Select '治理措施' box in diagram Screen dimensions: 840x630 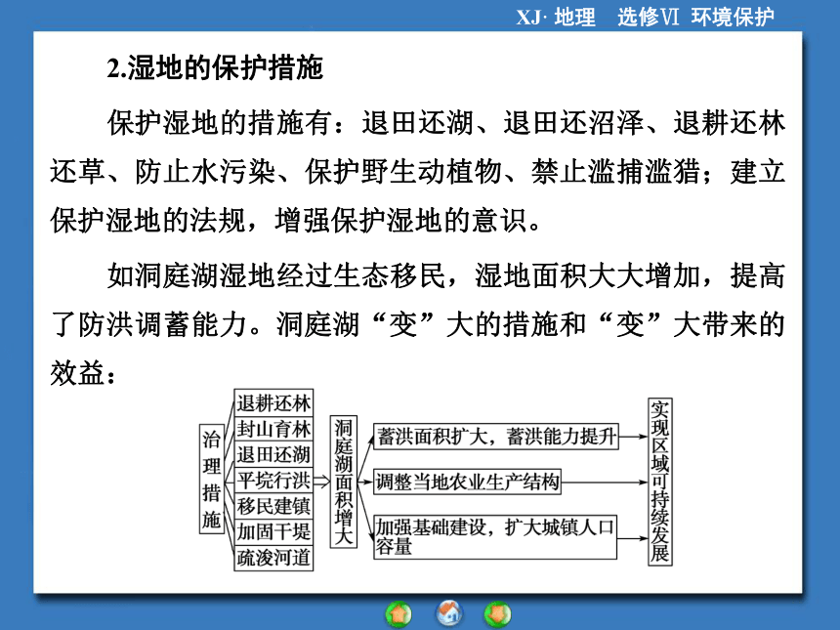point(211,479)
